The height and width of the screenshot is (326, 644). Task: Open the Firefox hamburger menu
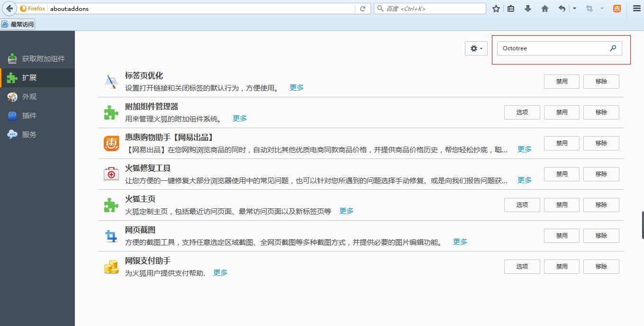click(x=637, y=9)
